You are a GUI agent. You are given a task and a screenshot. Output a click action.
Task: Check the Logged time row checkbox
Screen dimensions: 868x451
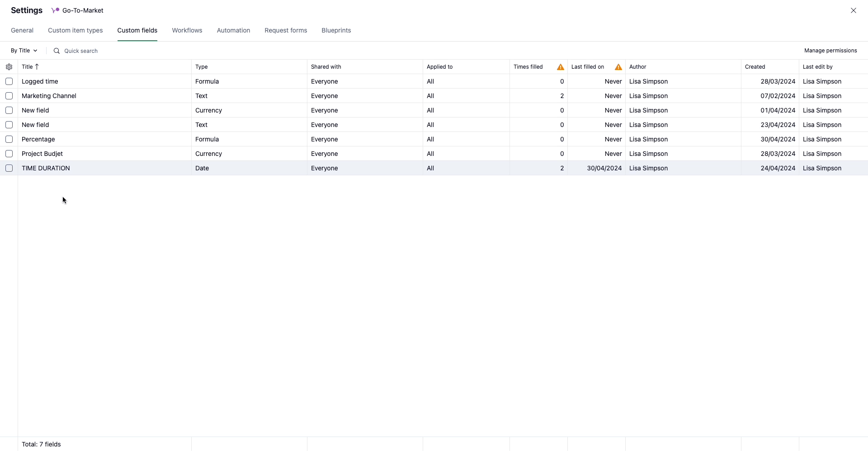click(9, 81)
